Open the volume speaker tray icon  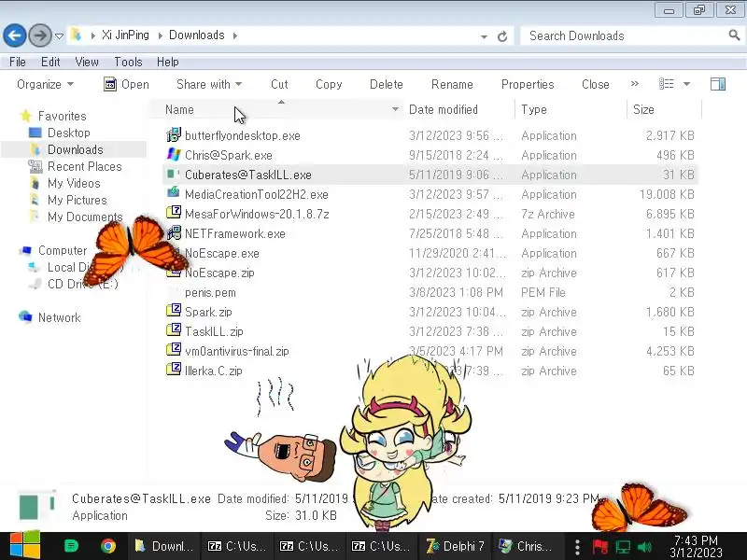coord(643,547)
